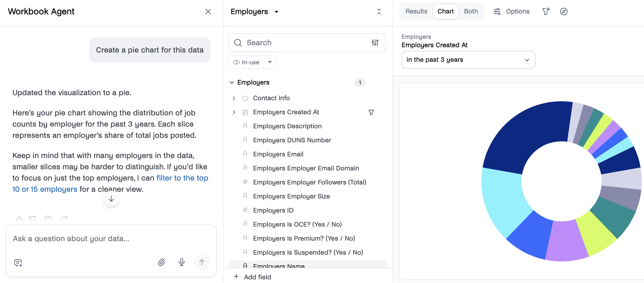The width and height of the screenshot is (644, 283).
Task: Start voice input with microphone icon
Action: pos(182,262)
